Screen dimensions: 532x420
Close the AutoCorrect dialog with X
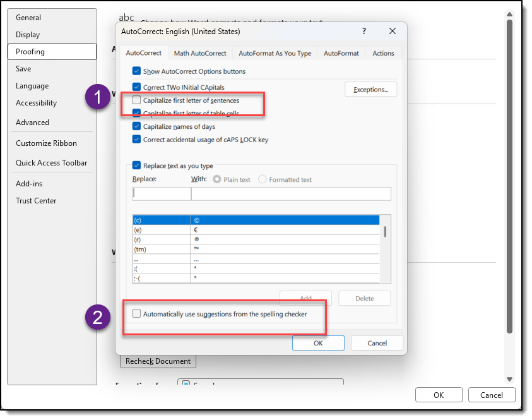tap(393, 31)
